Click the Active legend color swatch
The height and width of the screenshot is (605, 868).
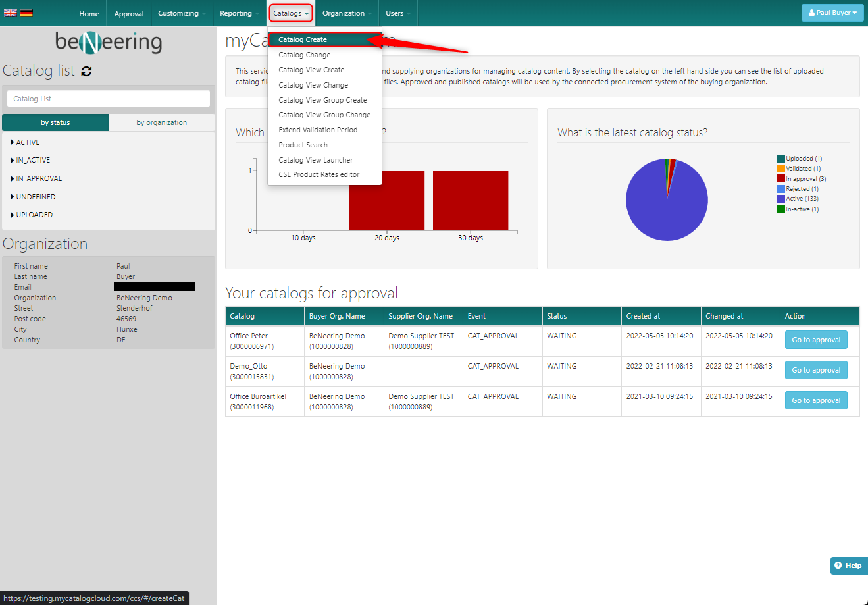click(x=781, y=199)
